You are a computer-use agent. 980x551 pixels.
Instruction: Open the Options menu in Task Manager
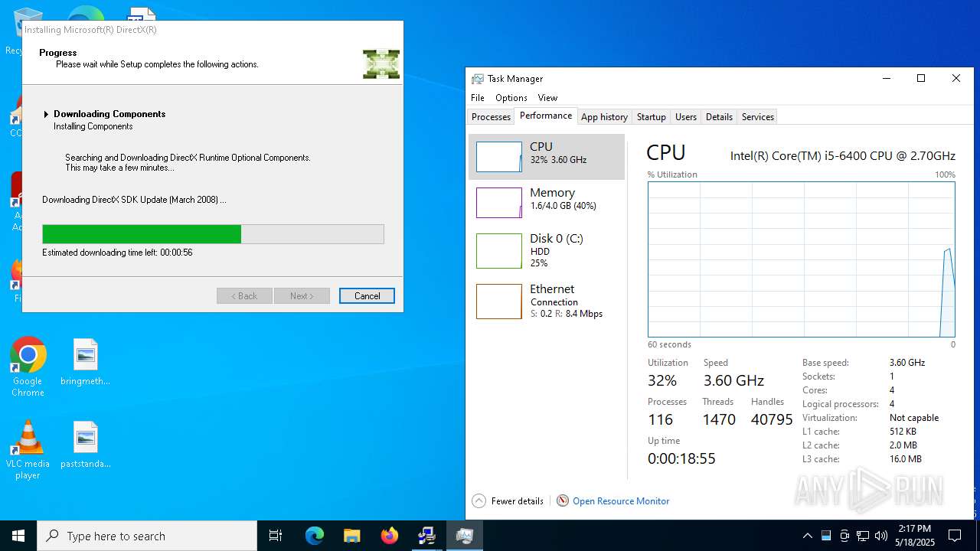click(511, 98)
